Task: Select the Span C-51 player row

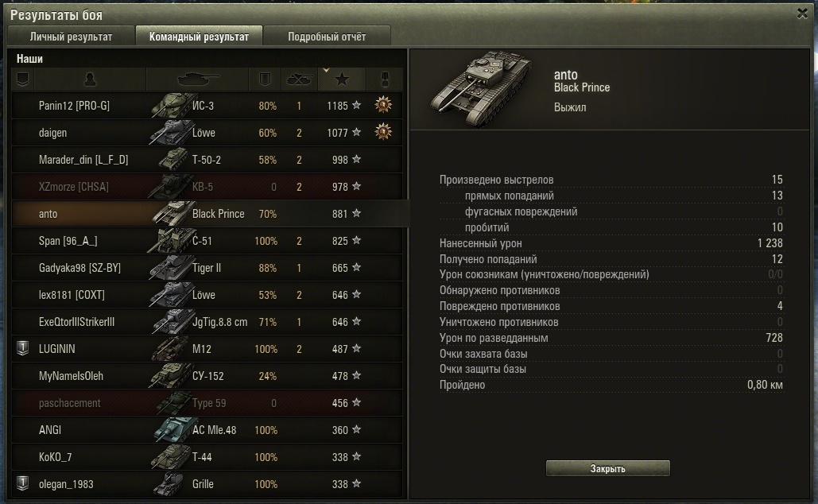Action: pyautogui.click(x=207, y=241)
